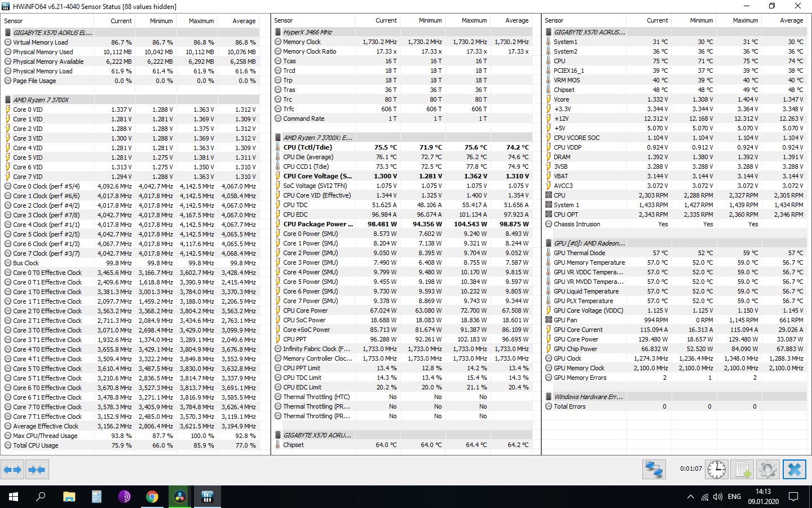Screen dimensions: 812x508
Task: Select the Command Rate row
Action: tap(402, 119)
